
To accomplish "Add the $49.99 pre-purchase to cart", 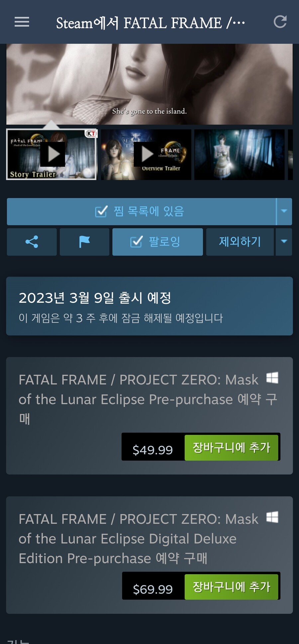I will coord(231,447).
